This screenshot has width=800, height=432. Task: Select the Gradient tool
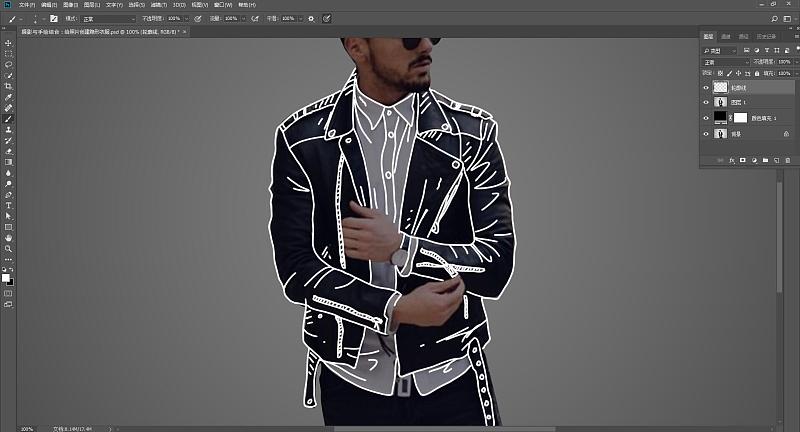(x=8, y=162)
